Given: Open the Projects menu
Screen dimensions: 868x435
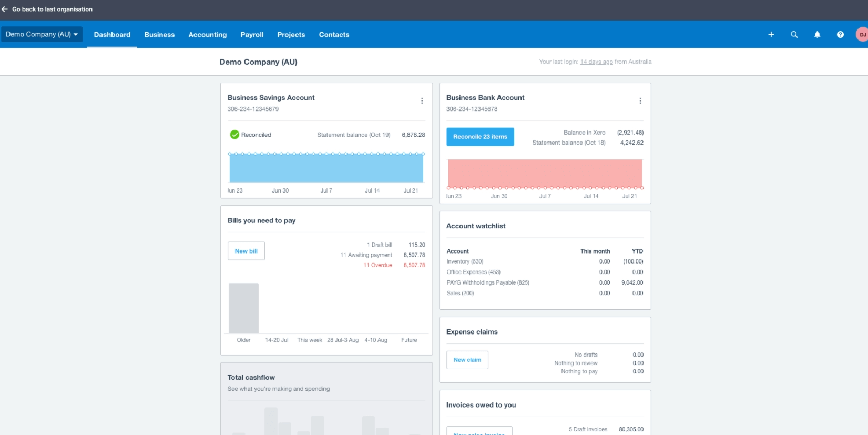Looking at the screenshot, I should click(x=291, y=35).
